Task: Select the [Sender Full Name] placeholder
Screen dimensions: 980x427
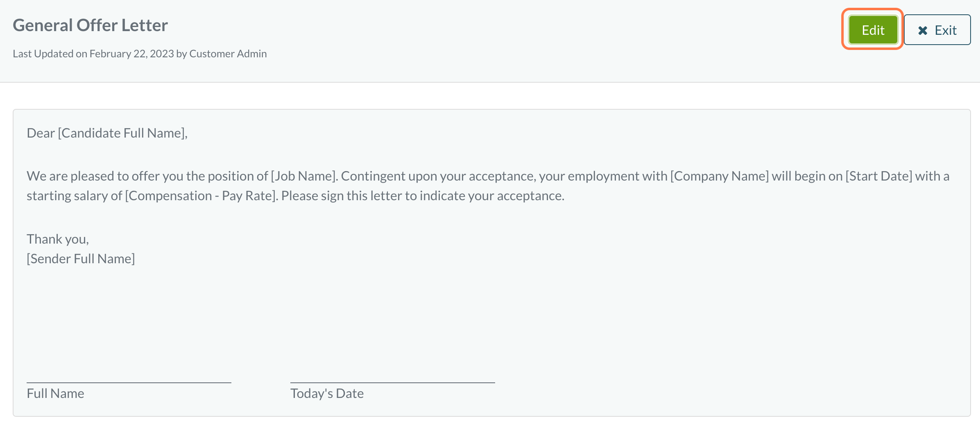Action: 81,259
